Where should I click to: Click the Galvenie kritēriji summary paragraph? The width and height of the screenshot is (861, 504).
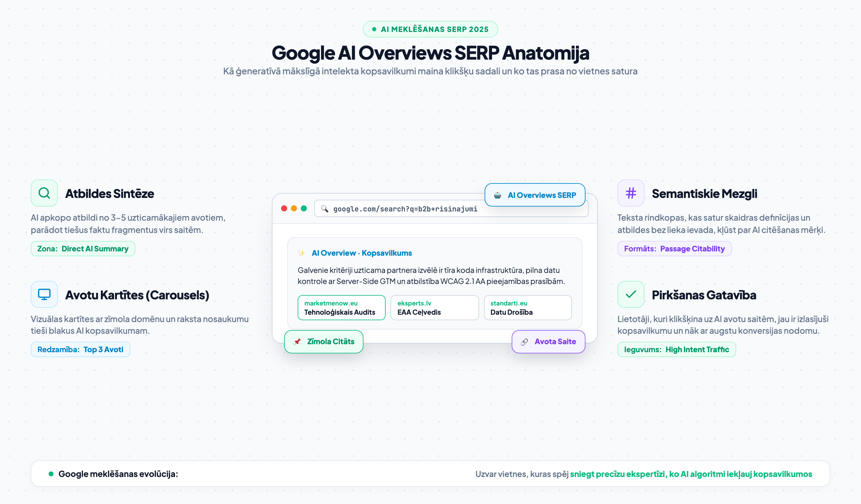(x=431, y=276)
